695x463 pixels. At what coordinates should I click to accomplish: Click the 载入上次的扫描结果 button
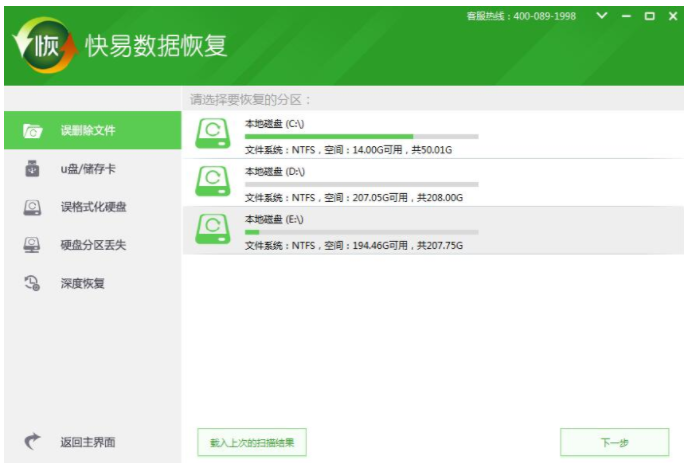point(252,442)
